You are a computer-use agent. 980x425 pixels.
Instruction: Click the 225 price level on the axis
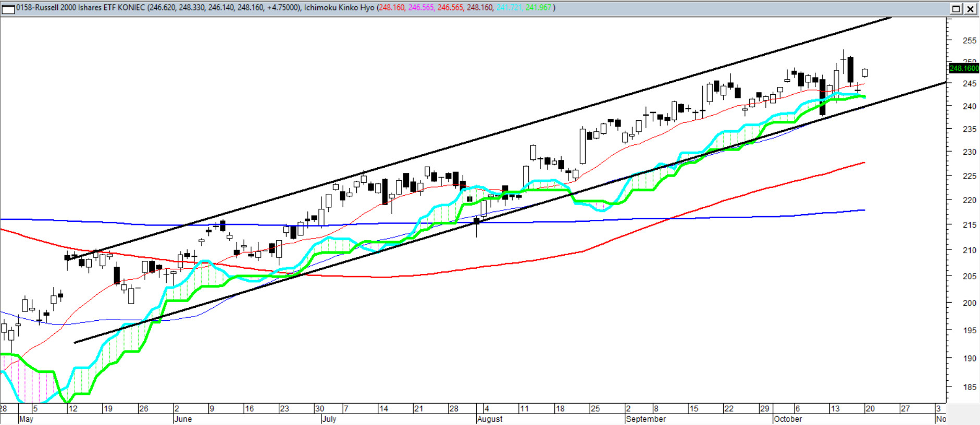click(969, 176)
